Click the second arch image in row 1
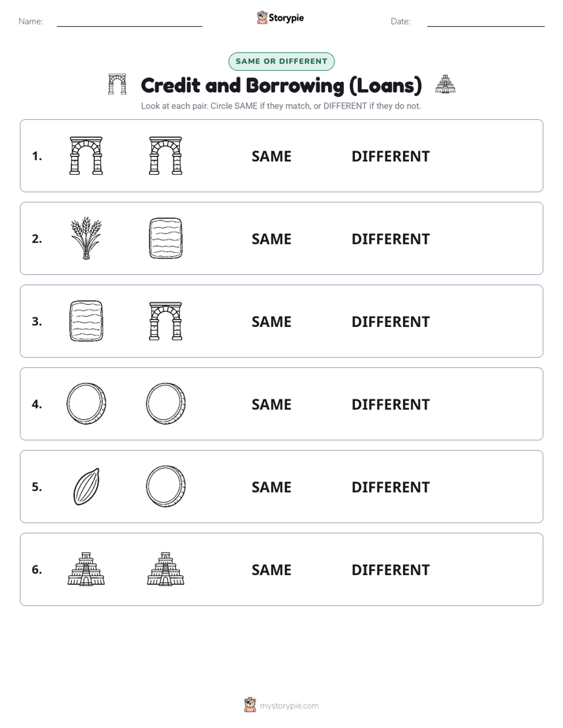The height and width of the screenshot is (728, 563). point(166,155)
